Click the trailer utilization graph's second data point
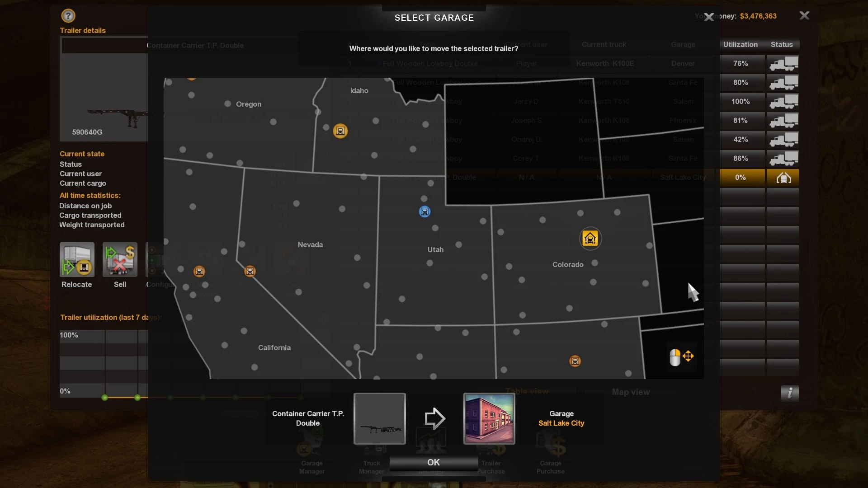 tap(137, 398)
